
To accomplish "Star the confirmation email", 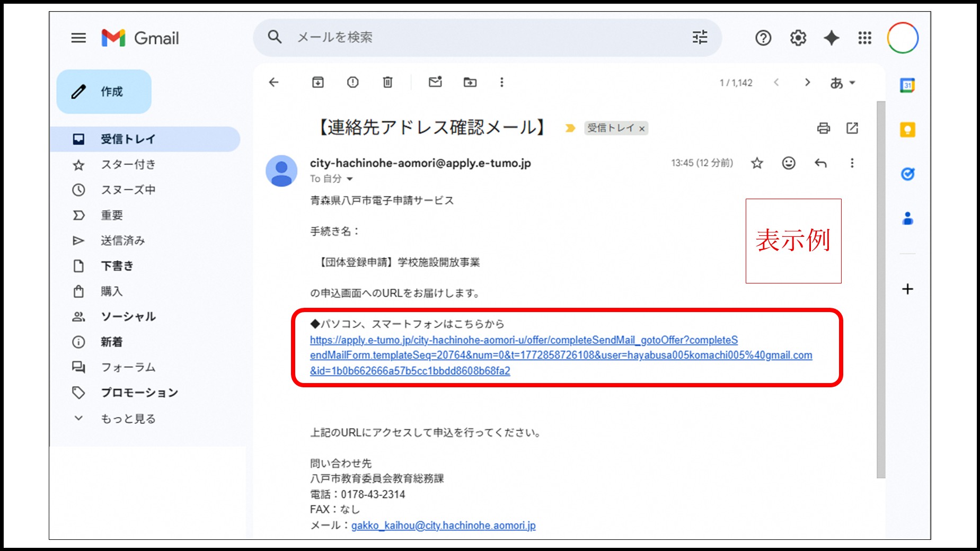I will click(757, 163).
